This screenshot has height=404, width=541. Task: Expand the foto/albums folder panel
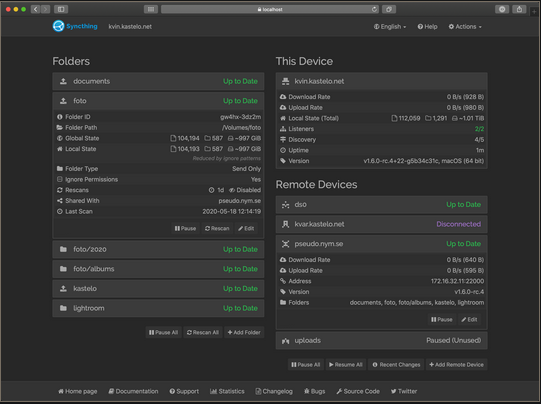coord(158,269)
